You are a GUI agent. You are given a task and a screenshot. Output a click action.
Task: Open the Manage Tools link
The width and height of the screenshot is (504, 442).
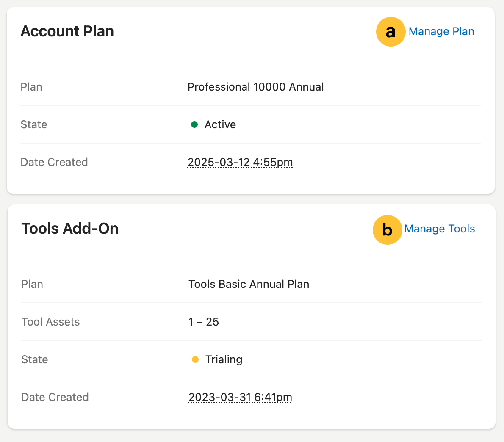click(x=439, y=229)
